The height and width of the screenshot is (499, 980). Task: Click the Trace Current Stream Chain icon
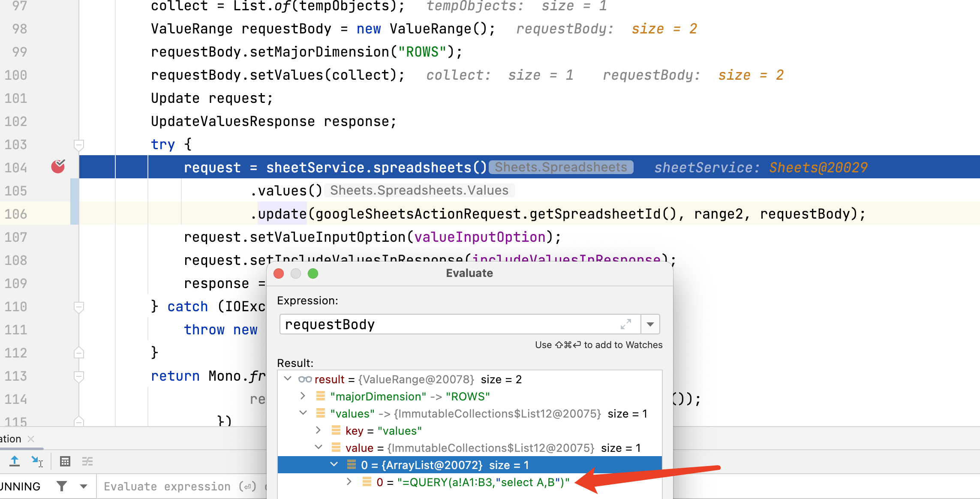(x=87, y=461)
